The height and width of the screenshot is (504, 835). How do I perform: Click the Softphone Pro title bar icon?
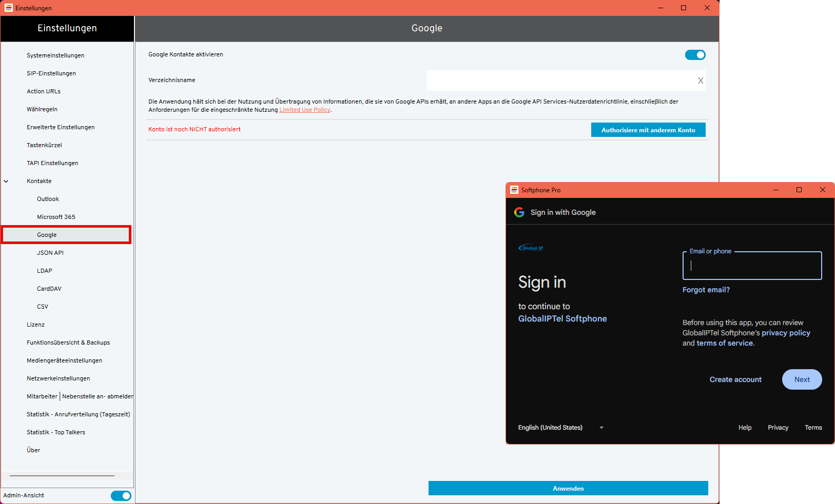tap(514, 190)
